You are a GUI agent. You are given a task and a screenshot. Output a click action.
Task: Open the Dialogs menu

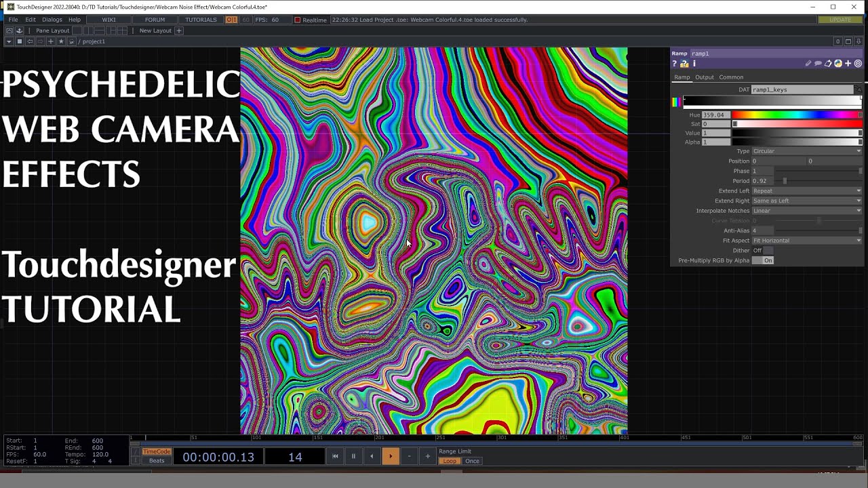(x=52, y=20)
